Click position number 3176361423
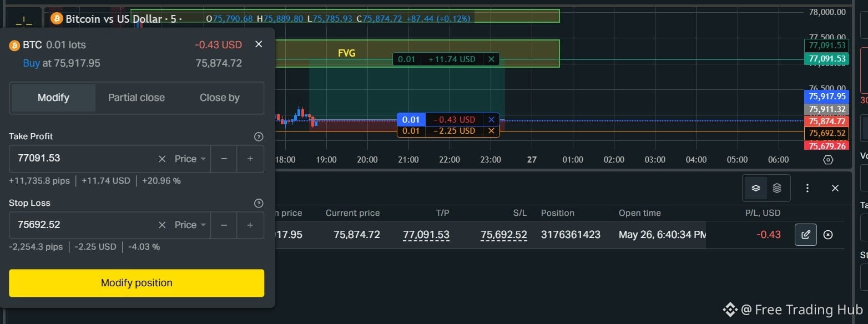 pyautogui.click(x=571, y=235)
